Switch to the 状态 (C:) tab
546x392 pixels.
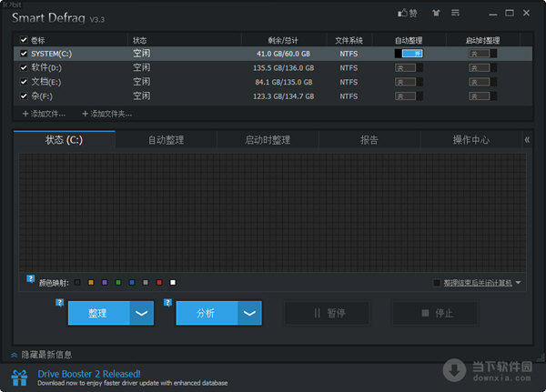coord(64,140)
